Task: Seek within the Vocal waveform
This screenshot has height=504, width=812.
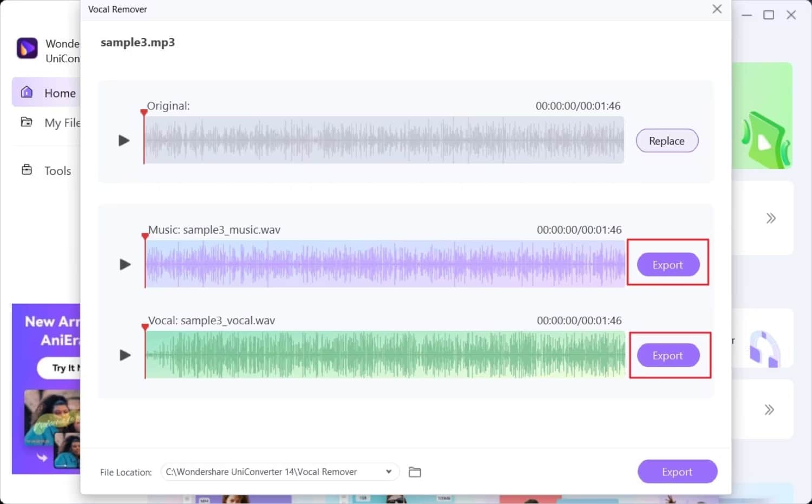Action: tap(385, 355)
